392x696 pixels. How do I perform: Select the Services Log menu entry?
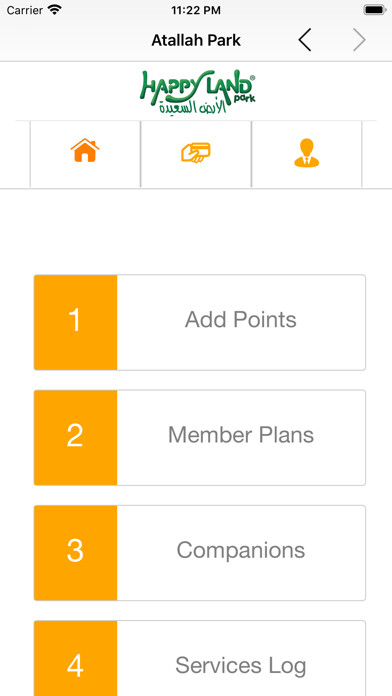(200, 659)
